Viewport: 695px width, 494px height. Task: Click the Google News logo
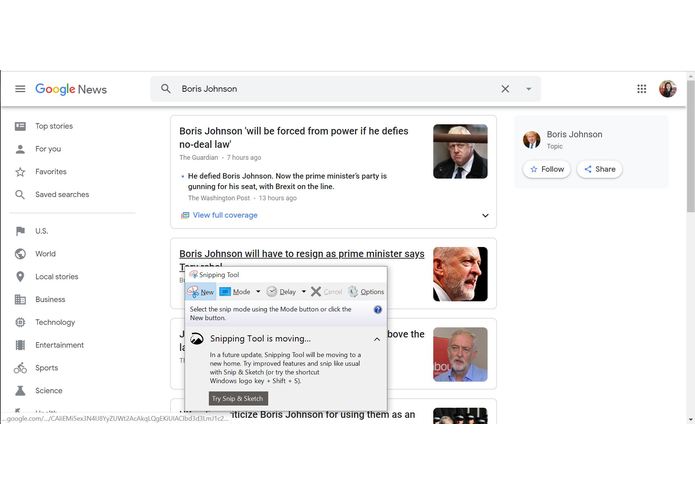coord(71,89)
